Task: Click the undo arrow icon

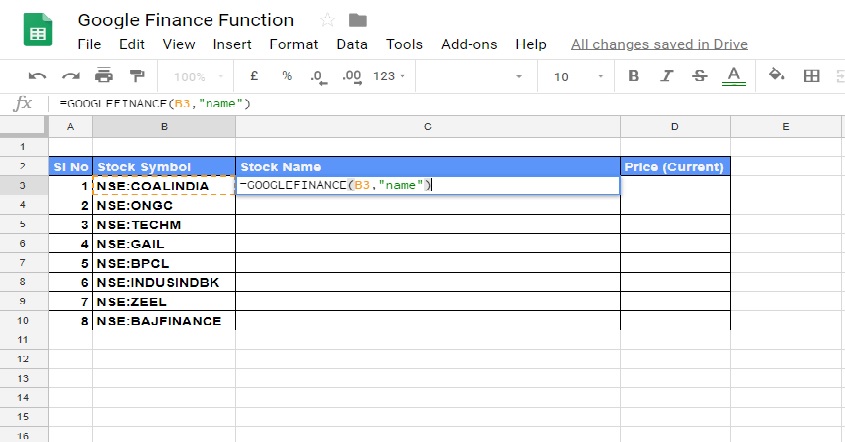Action: 38,76
